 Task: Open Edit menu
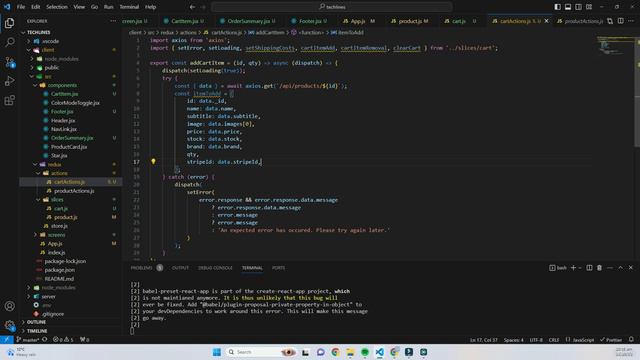click(x=36, y=7)
